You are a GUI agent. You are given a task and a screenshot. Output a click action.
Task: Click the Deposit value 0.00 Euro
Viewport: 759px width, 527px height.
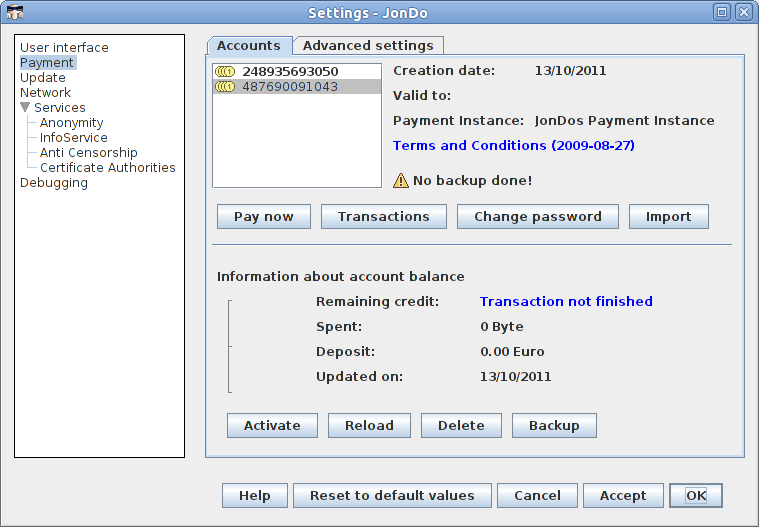[x=512, y=351]
